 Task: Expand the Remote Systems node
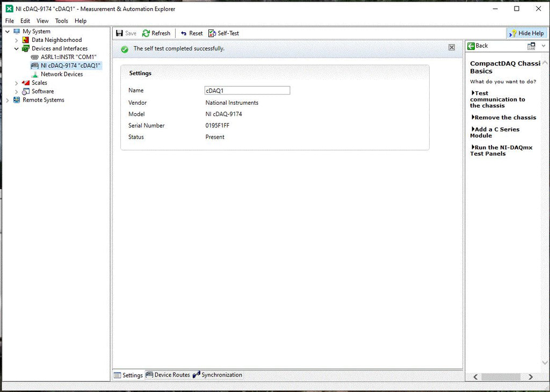click(8, 100)
